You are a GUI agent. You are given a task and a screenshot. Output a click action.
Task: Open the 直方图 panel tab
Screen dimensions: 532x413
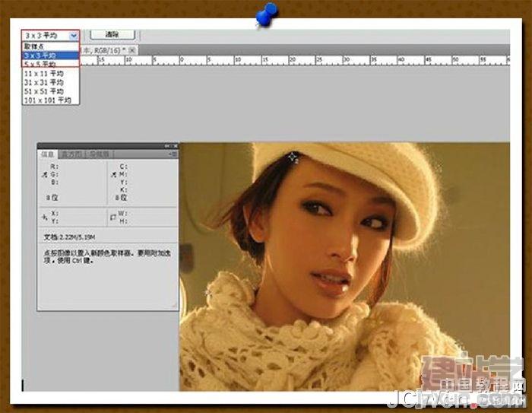[x=72, y=154]
